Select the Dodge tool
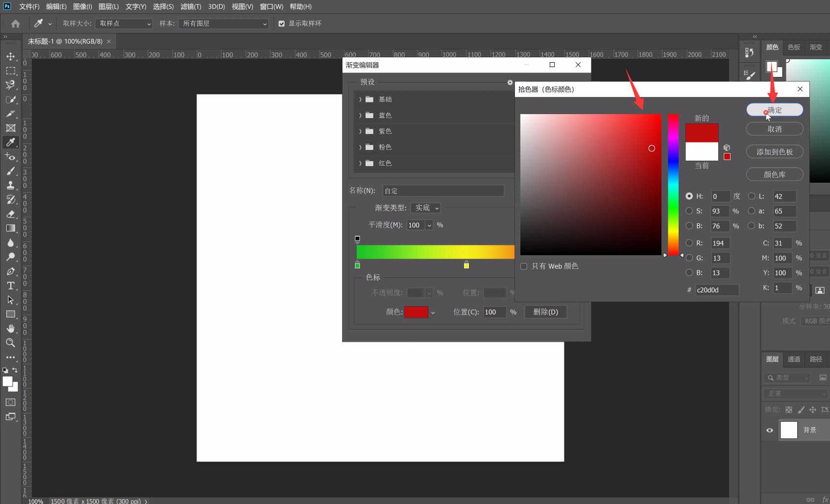 click(10, 257)
